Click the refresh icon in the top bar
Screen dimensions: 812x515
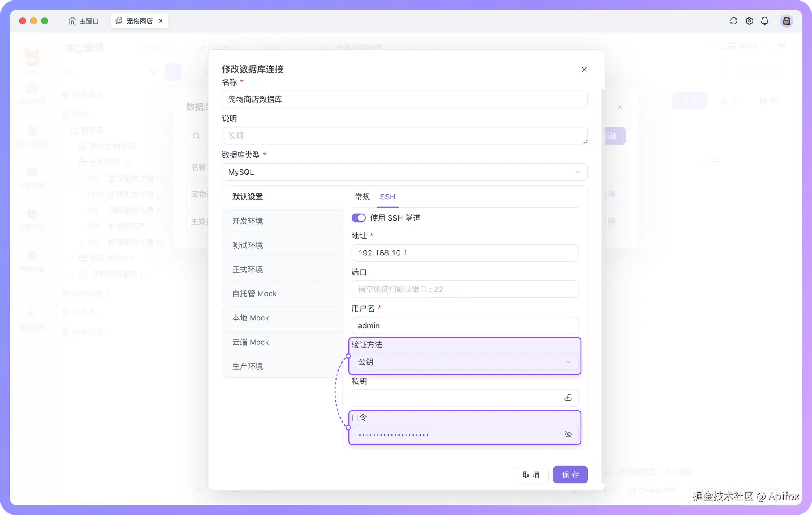(734, 21)
